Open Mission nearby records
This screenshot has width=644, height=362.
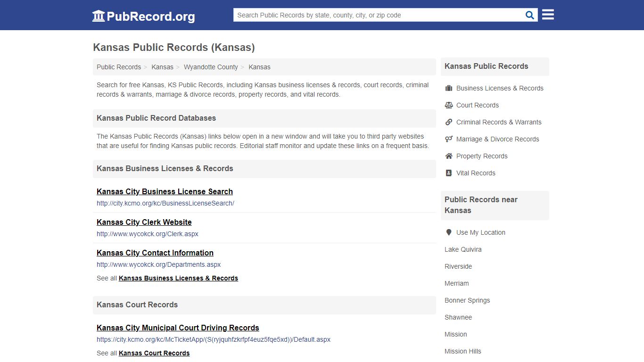pos(455,334)
